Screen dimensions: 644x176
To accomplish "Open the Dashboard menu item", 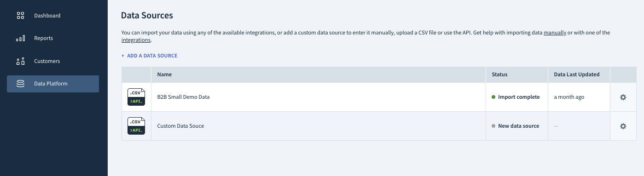I will pyautogui.click(x=53, y=16).
